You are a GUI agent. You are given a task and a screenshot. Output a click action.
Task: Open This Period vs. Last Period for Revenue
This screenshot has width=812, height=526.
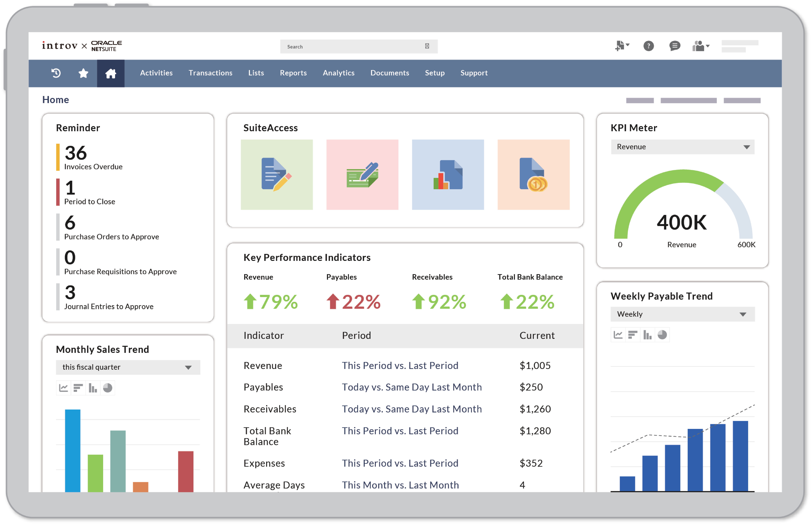[x=400, y=365]
